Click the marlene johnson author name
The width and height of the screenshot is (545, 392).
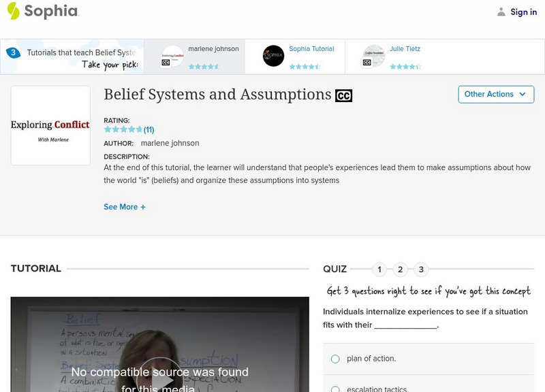coord(169,144)
